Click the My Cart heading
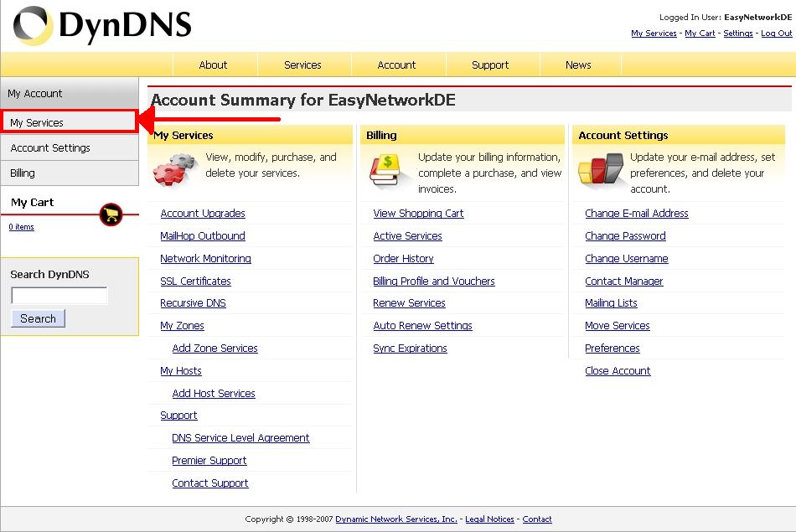796x532 pixels. (32, 202)
